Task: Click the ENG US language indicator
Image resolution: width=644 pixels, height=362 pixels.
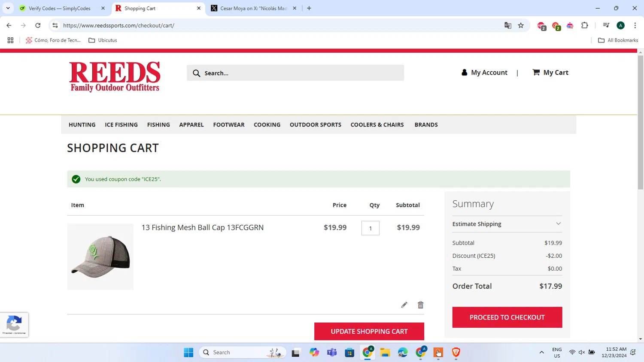Action: (x=557, y=353)
